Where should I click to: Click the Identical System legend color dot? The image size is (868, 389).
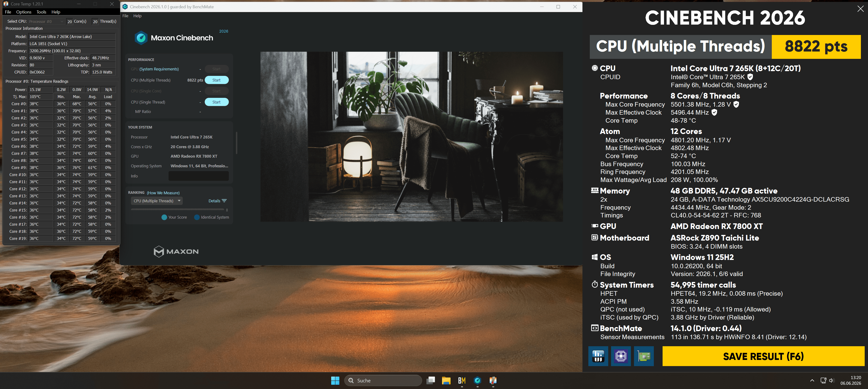[x=197, y=217]
